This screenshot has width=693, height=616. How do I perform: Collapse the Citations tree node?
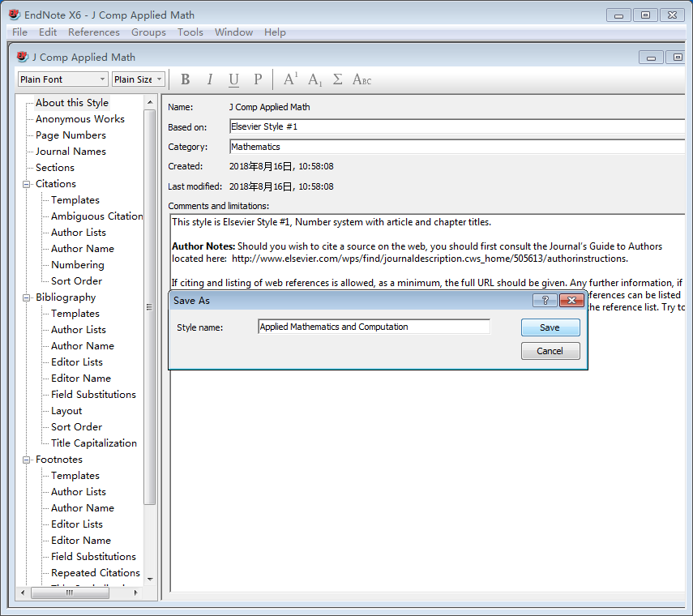(27, 184)
